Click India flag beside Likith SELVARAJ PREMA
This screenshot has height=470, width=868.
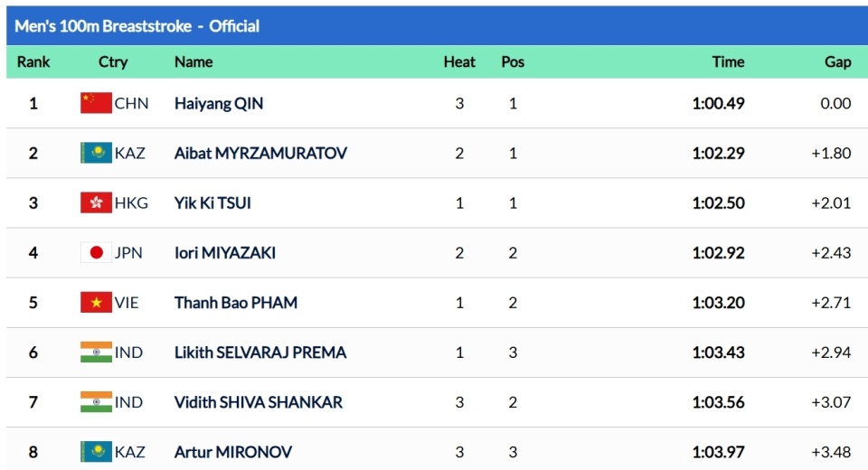pyautogui.click(x=96, y=352)
